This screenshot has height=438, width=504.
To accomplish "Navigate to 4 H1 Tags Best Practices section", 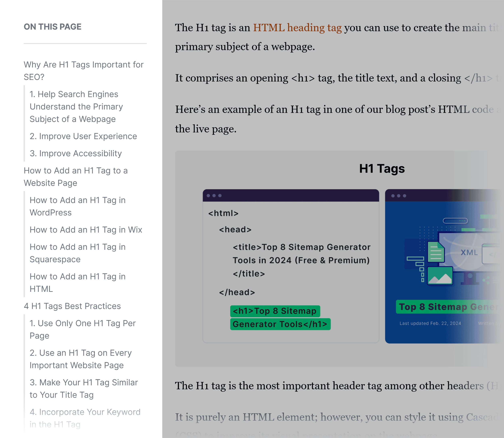I will click(x=72, y=306).
